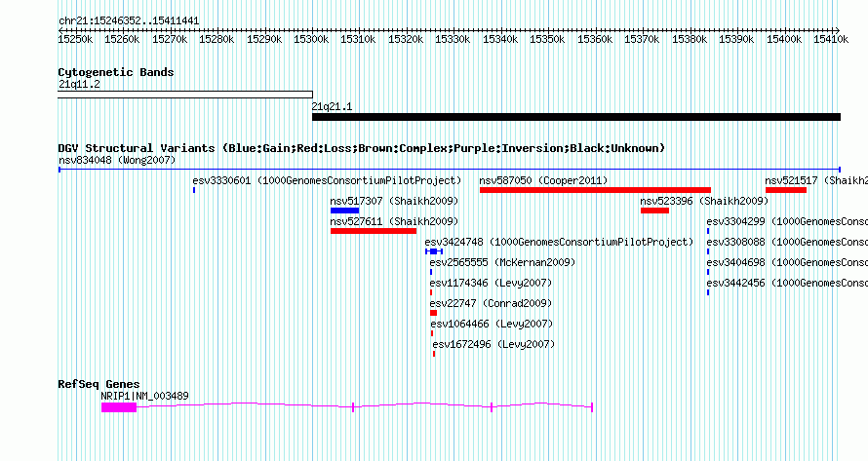
Task: Select the red nsv527611 loss bar
Action: [374, 231]
